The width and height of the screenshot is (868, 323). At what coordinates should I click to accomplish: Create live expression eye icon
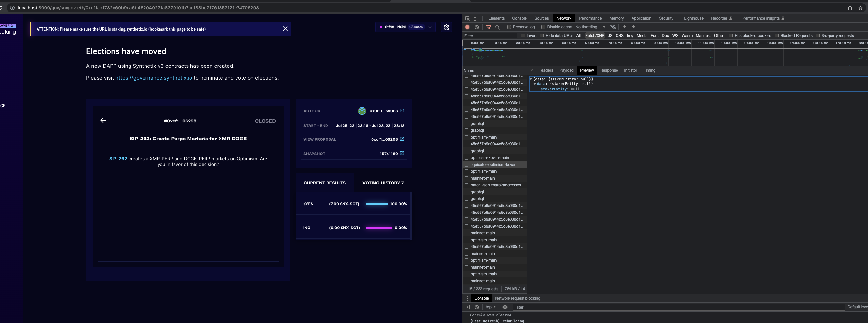(505, 307)
